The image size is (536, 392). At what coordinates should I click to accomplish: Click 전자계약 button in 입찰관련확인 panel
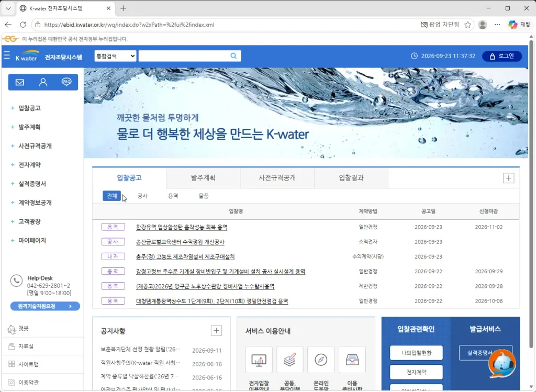(416, 372)
